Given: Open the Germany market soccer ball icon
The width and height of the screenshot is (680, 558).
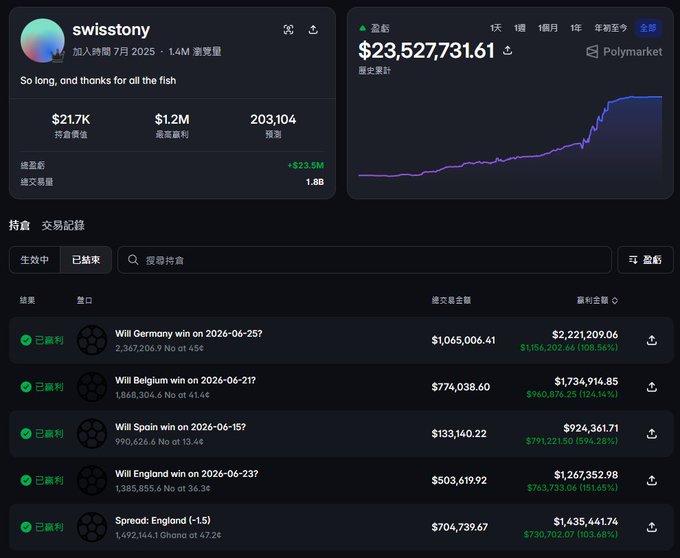Looking at the screenshot, I should (x=92, y=340).
